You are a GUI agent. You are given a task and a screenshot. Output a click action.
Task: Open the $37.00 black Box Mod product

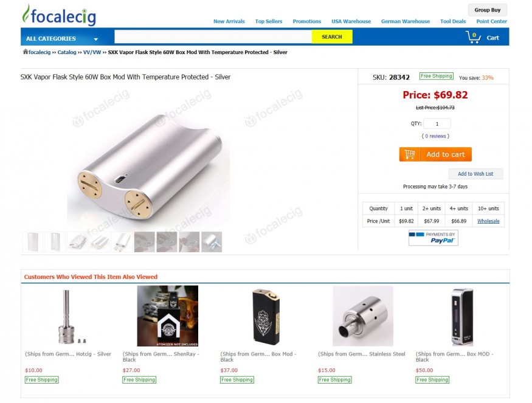pos(266,316)
